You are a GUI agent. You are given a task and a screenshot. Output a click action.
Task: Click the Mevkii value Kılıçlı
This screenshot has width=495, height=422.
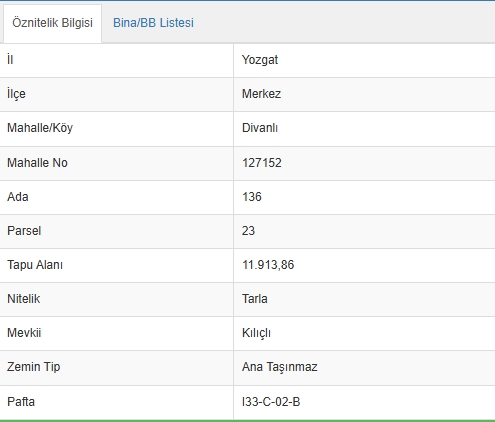click(256, 333)
